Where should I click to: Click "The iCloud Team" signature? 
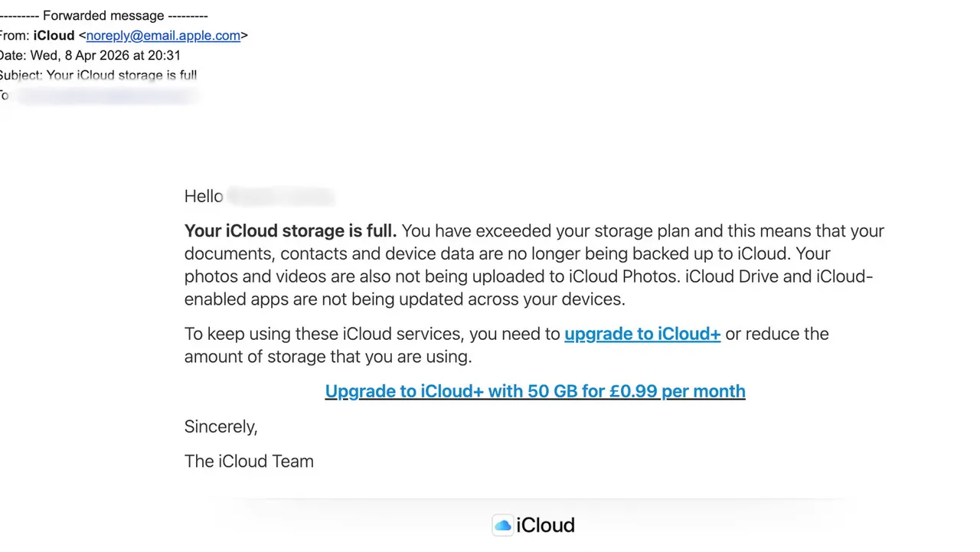click(249, 462)
